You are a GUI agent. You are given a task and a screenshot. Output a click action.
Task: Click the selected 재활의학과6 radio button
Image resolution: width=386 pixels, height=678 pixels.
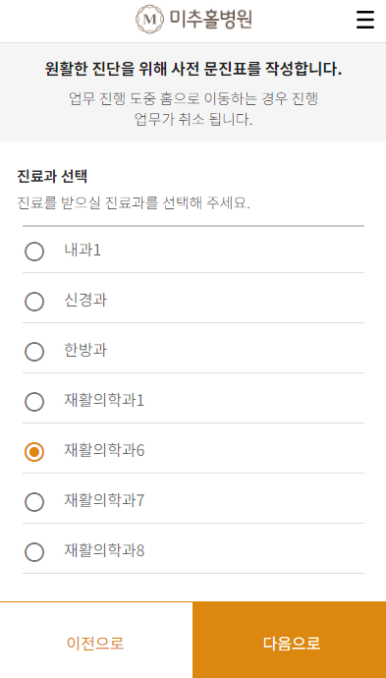(x=34, y=452)
